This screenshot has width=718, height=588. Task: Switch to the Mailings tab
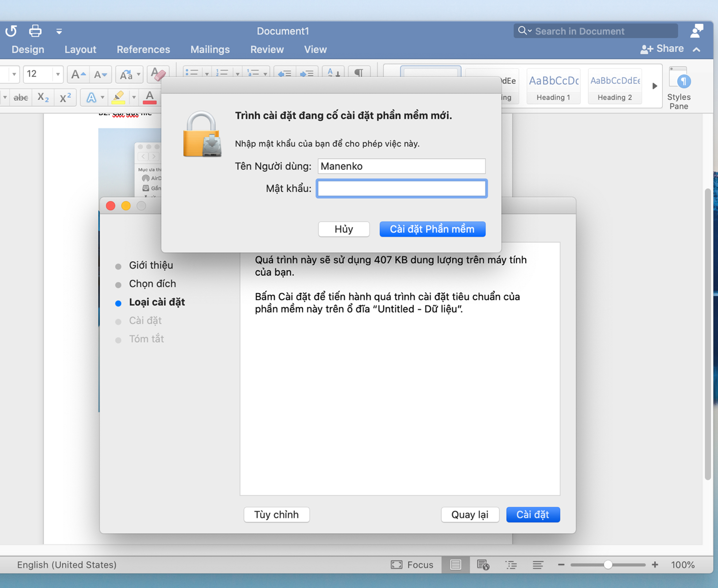[x=210, y=50]
